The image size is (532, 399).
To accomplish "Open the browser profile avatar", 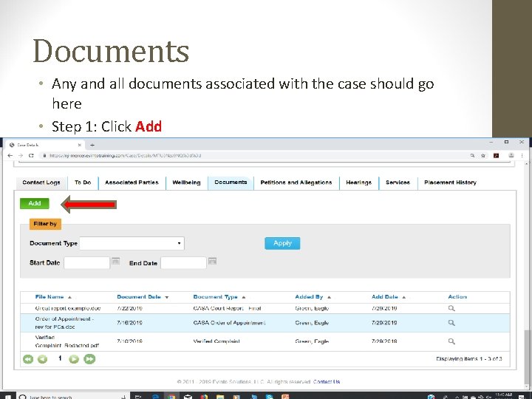I will (x=511, y=155).
